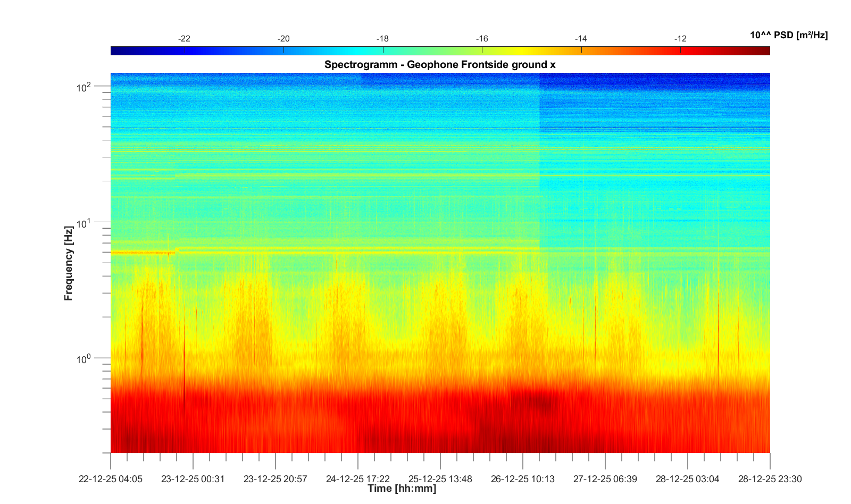
Task: Click the -16 tick label above colorbar
Action: (482, 38)
